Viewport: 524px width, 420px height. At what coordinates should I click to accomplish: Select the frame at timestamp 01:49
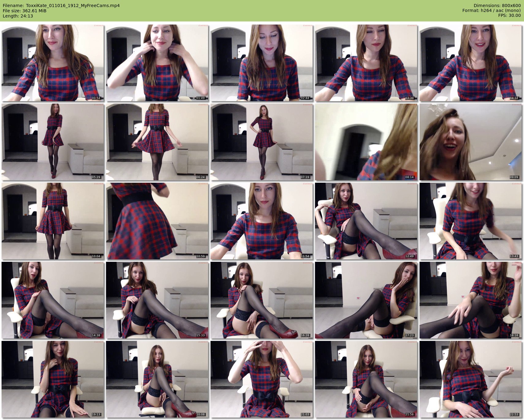(x=157, y=63)
